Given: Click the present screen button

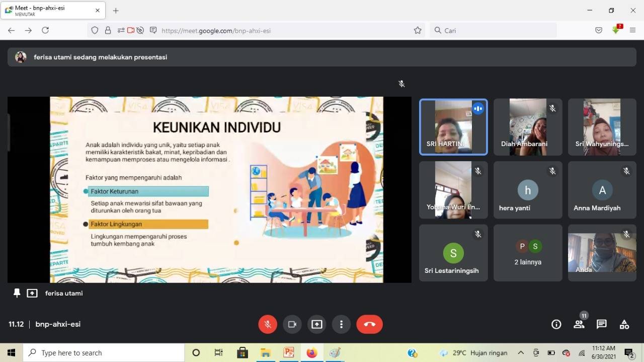Looking at the screenshot, I should [x=316, y=324].
